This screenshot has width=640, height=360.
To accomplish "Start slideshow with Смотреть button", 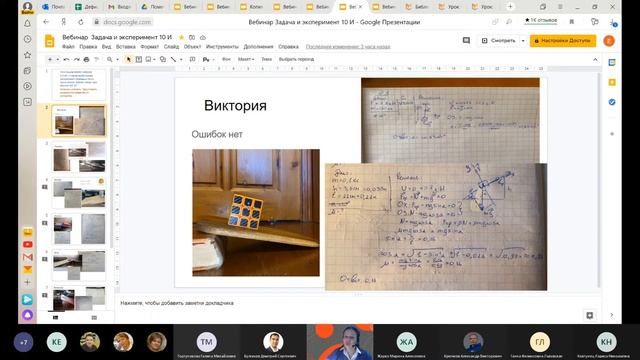I will click(499, 41).
